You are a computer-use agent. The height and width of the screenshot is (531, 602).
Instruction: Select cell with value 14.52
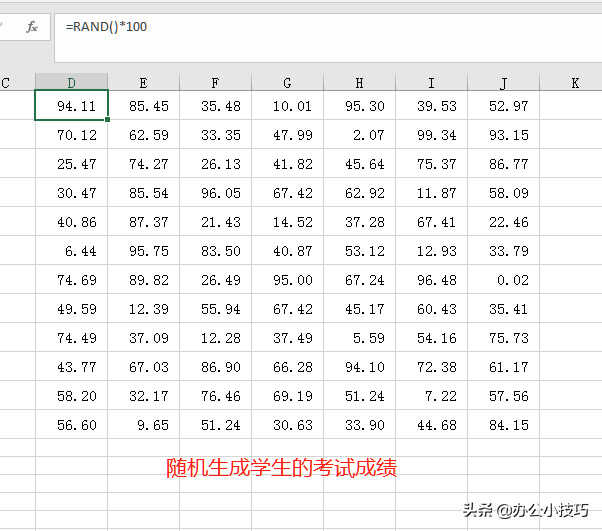tap(287, 221)
